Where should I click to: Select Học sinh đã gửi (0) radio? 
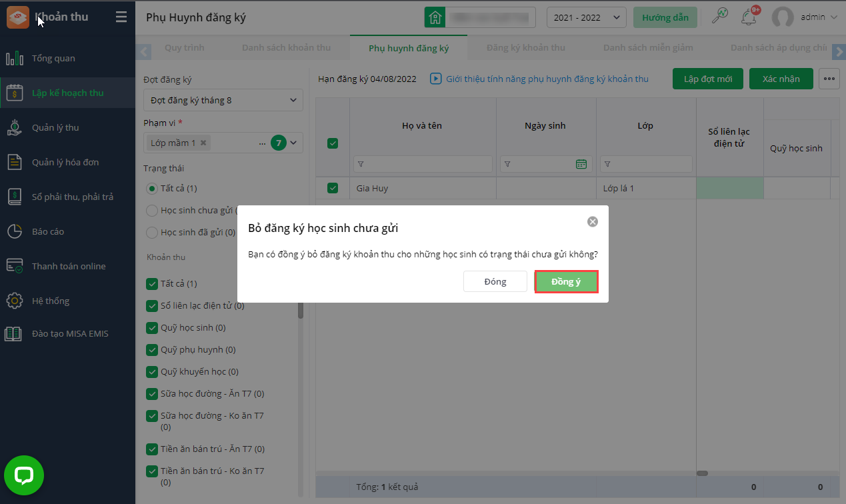tap(151, 233)
